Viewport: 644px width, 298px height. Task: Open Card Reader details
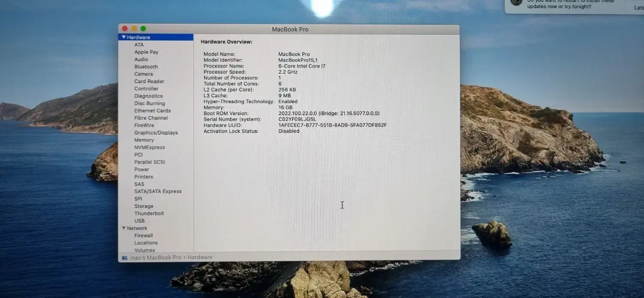(149, 81)
